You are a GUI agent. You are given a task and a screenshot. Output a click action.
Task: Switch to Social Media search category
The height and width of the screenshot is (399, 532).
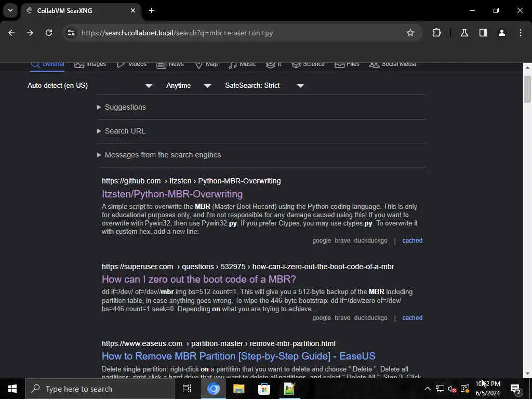(x=393, y=64)
